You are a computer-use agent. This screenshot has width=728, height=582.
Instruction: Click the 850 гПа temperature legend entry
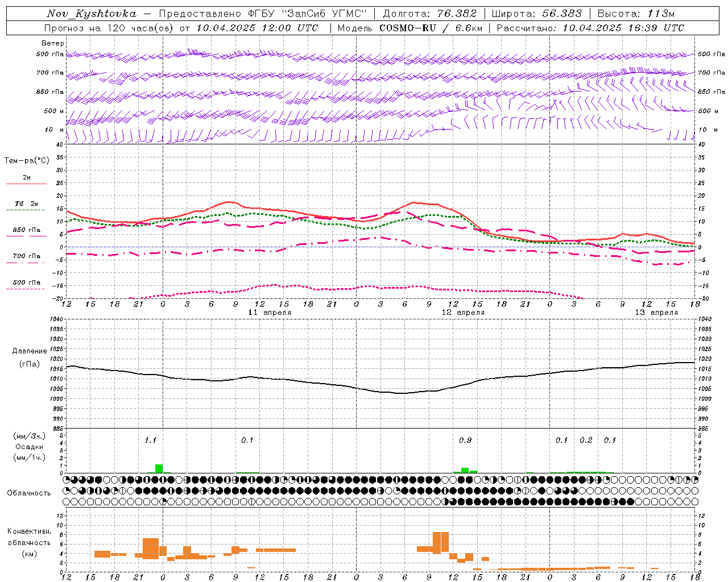27,230
